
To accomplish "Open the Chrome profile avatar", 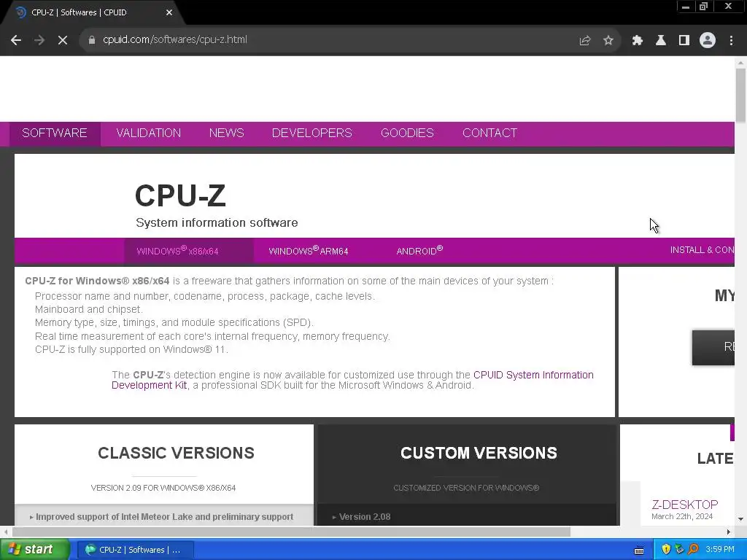I will [x=708, y=41].
